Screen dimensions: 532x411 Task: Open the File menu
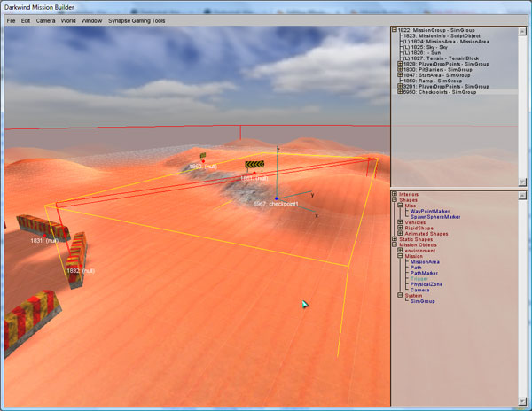tap(11, 19)
